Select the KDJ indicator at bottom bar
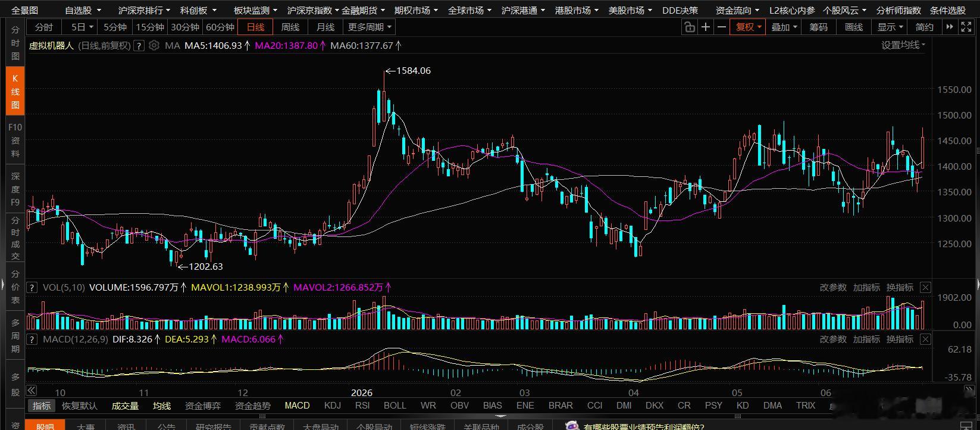 point(333,406)
